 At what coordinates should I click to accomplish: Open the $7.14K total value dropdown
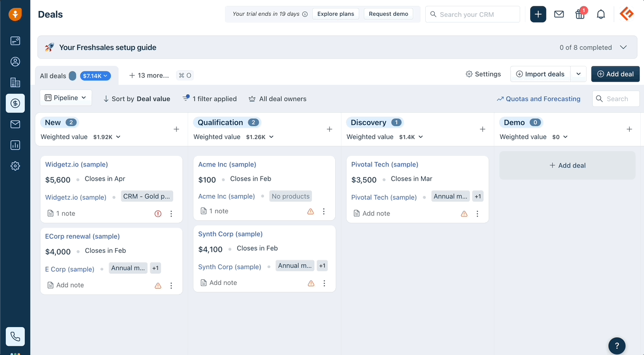point(95,76)
